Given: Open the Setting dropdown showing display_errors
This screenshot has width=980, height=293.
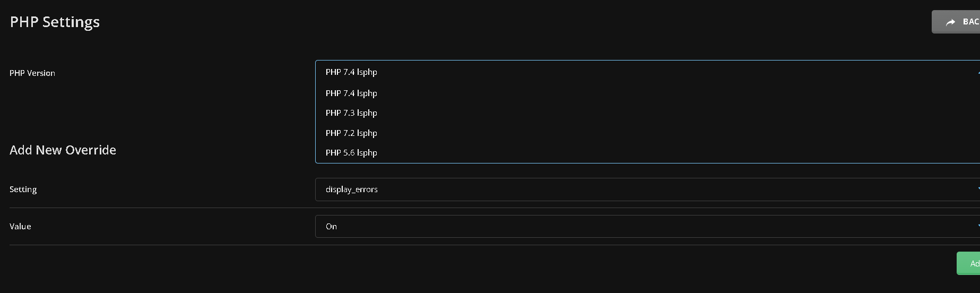Looking at the screenshot, I should pyautogui.click(x=637, y=189).
